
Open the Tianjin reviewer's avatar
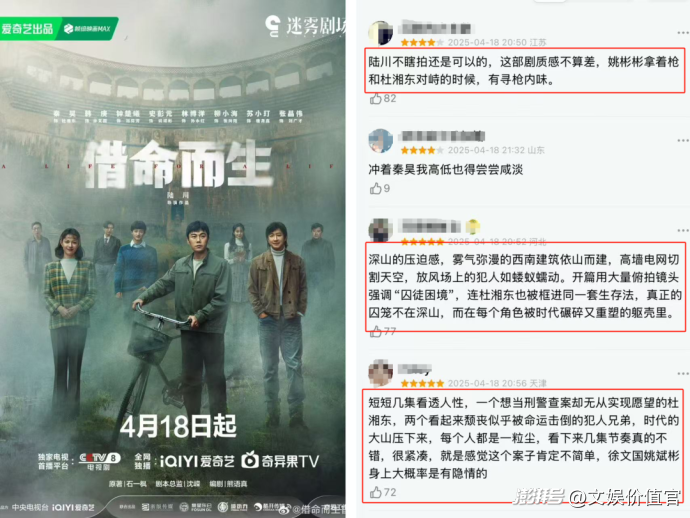(x=381, y=372)
